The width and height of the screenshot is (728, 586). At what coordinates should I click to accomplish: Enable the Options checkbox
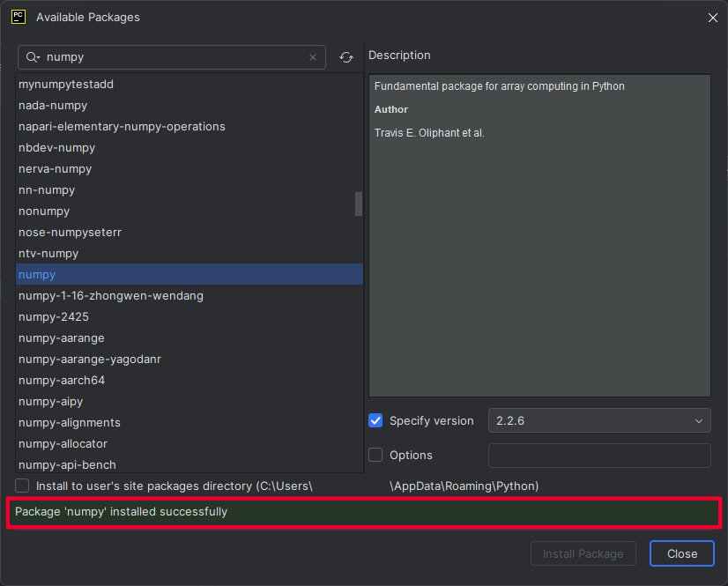coord(375,456)
